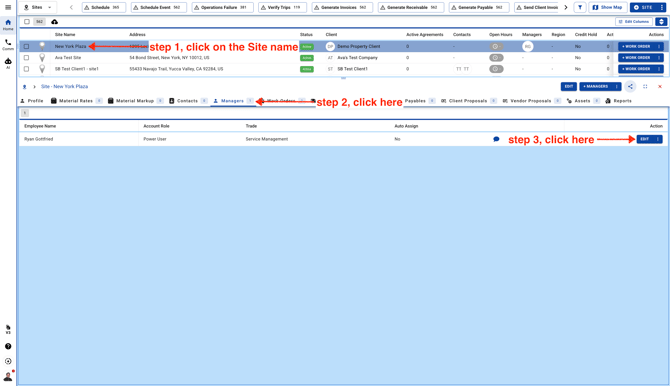Click the mouse pointer icon in the lower sidebar
Screen dimensions: 670x386
(8, 329)
